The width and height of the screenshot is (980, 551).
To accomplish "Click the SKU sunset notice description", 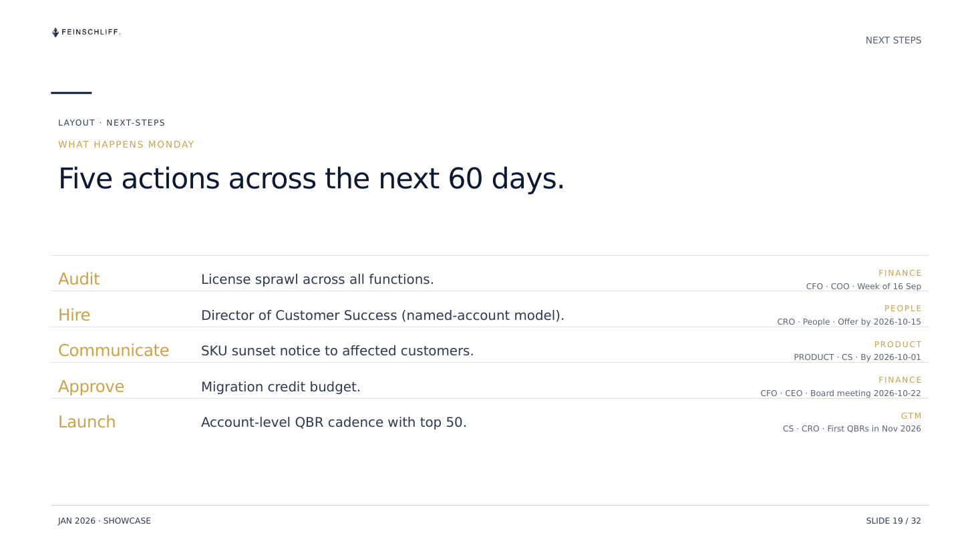I will [x=337, y=351].
